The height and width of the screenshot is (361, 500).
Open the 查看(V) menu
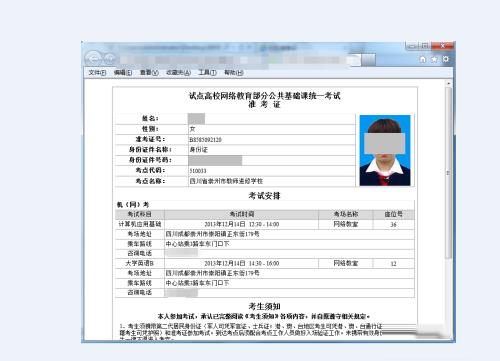pos(149,72)
